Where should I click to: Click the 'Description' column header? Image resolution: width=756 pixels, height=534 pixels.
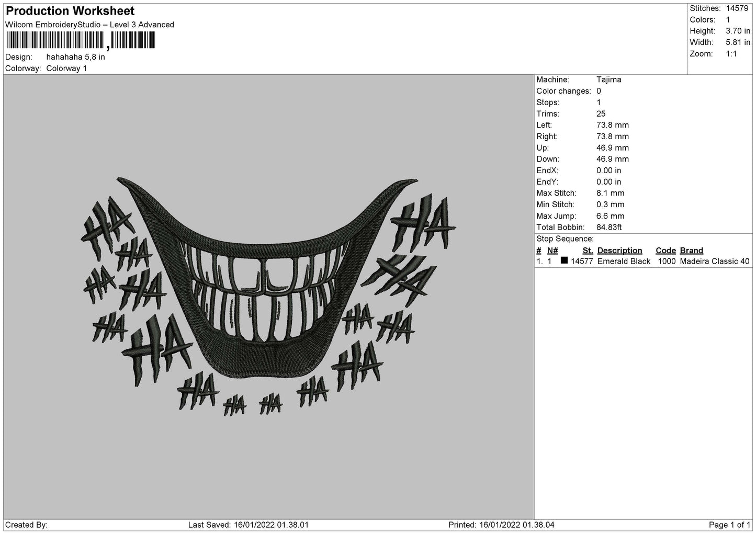click(620, 251)
